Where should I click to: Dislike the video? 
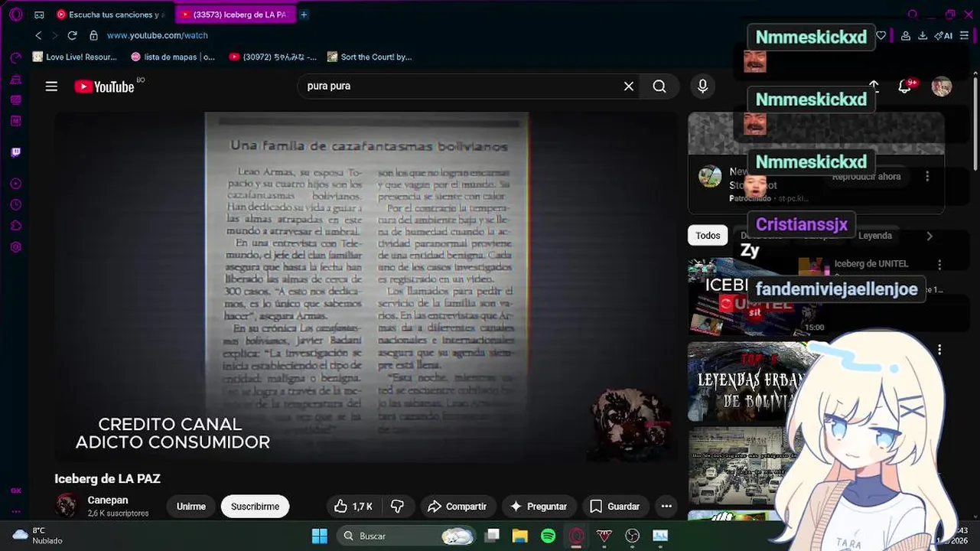(397, 506)
